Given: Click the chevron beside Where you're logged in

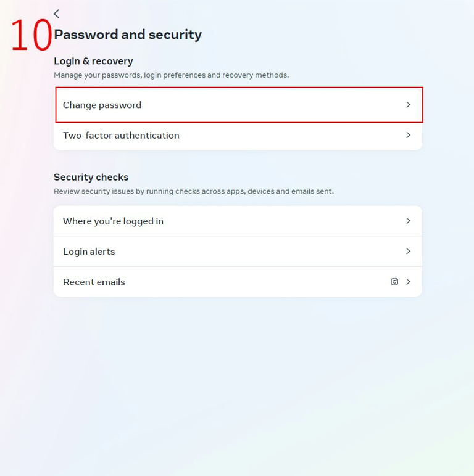Looking at the screenshot, I should click(x=408, y=221).
